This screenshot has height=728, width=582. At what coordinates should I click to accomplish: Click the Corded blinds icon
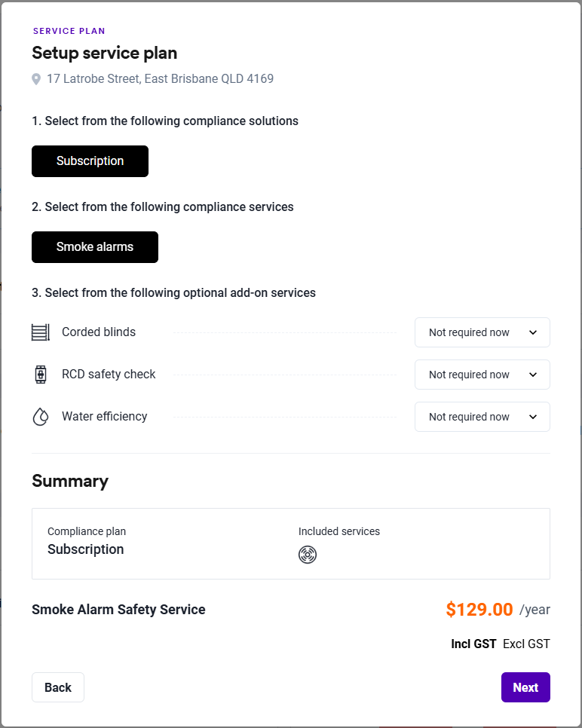[x=40, y=332]
